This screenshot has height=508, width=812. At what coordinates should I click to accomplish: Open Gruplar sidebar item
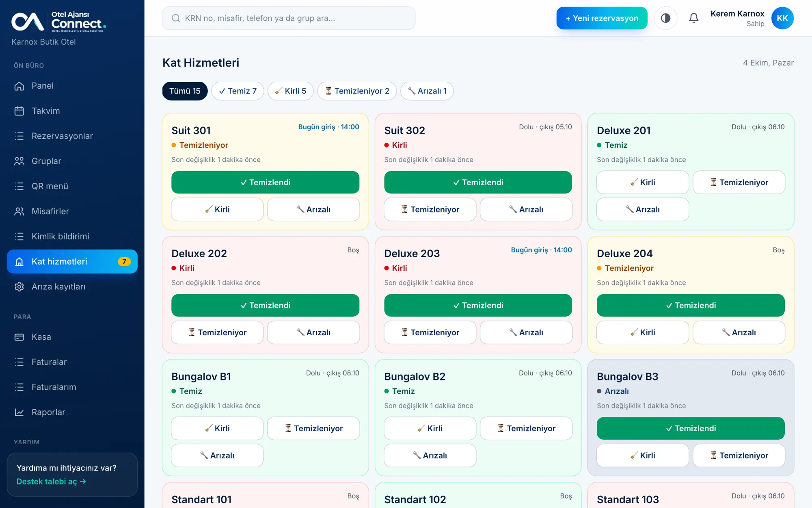coord(72,161)
